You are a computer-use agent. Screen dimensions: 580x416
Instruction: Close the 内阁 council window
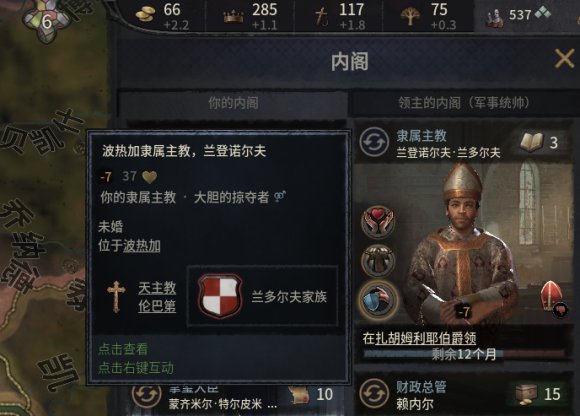[564, 59]
